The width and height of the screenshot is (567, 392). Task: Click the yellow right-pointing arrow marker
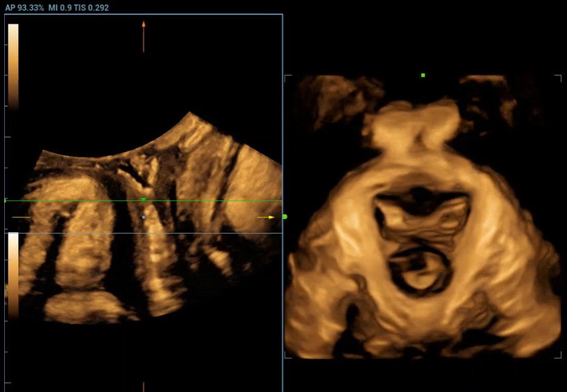tap(265, 217)
